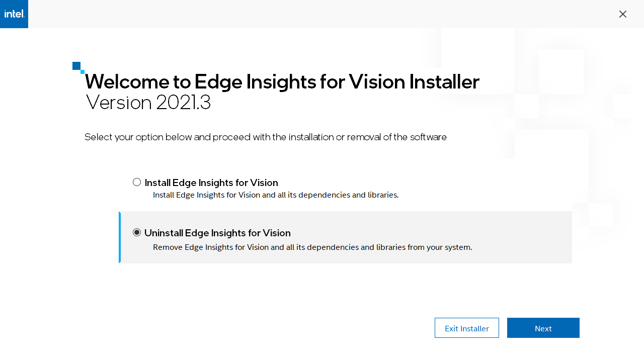Click the 'Remove Edge Insights' description text

312,247
